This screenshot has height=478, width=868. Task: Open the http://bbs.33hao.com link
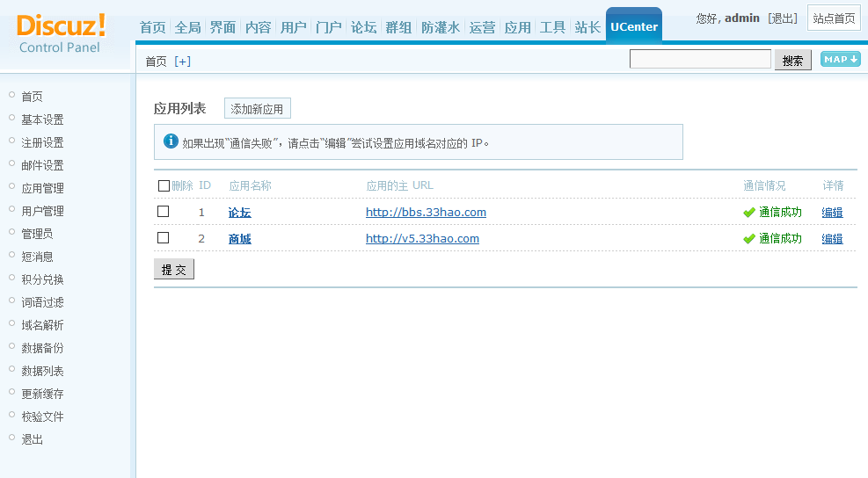426,212
